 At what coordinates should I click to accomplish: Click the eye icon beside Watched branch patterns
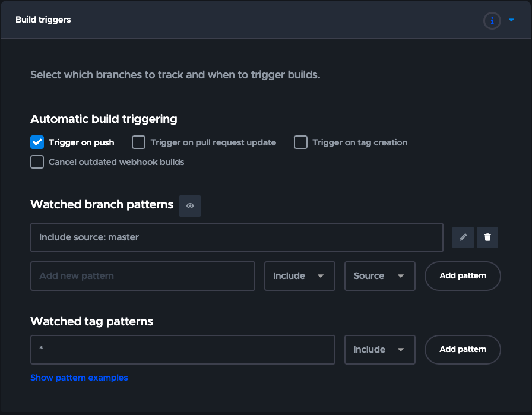190,206
